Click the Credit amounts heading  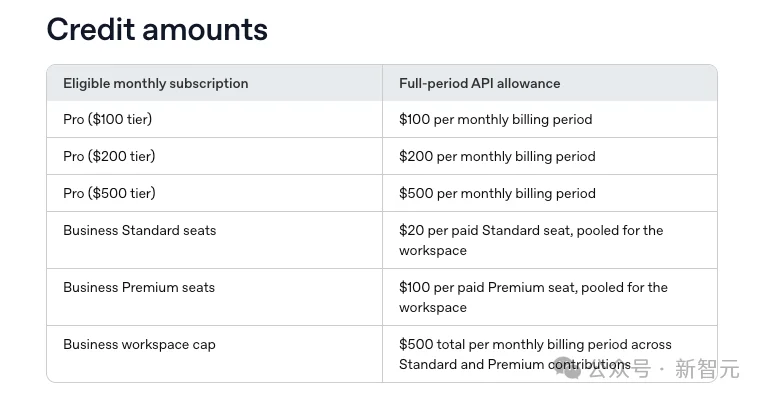tap(157, 29)
